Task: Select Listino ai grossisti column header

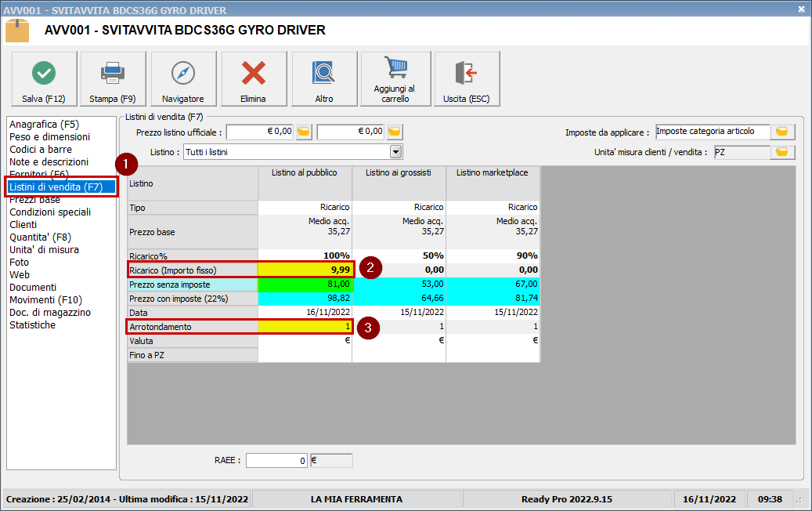Action: [399, 172]
